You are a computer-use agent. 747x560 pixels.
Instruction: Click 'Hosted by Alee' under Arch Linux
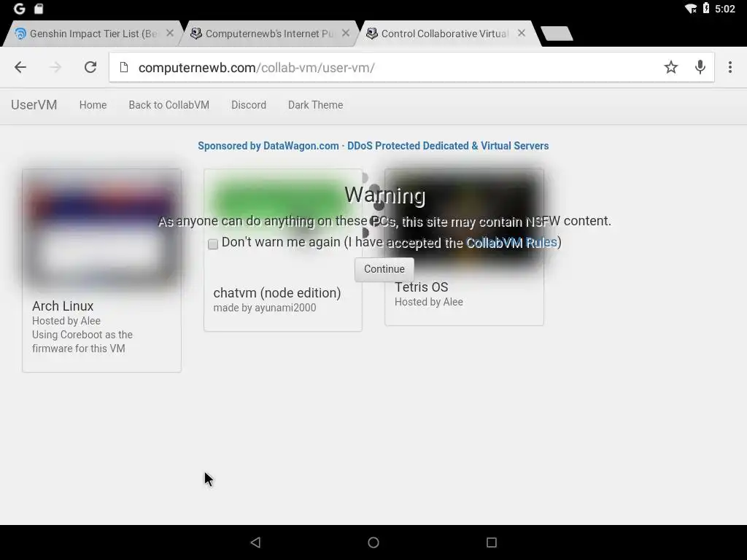(66, 321)
